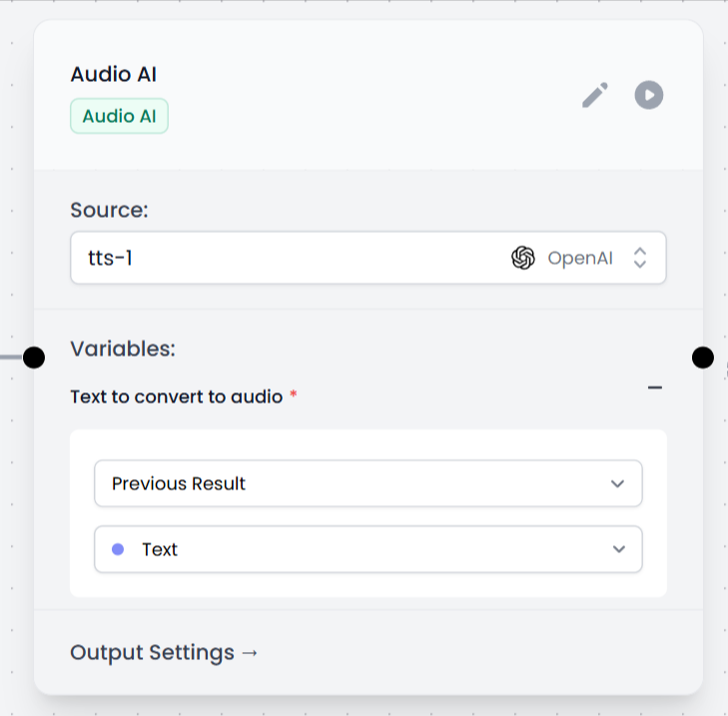Run the Audio AI node with play icon
Viewport: 728px width, 716px height.
pyautogui.click(x=649, y=96)
